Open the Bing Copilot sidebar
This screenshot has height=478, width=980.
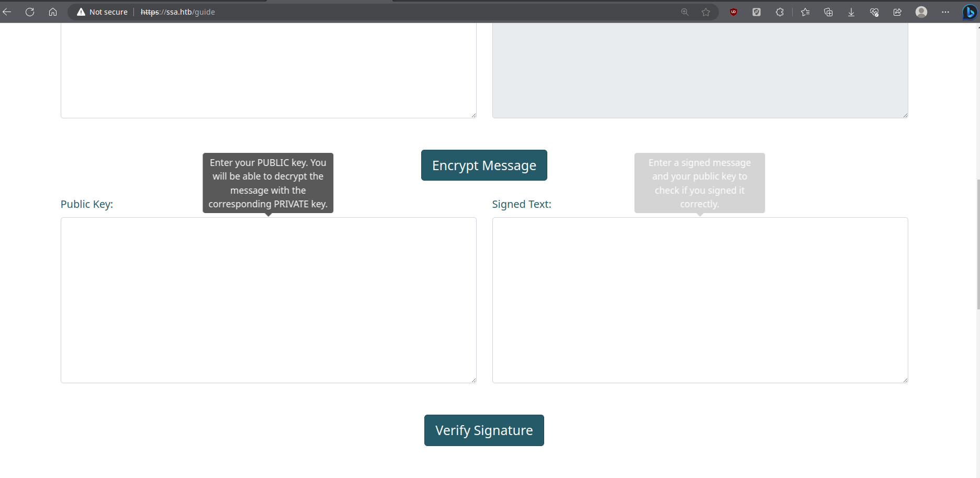click(x=970, y=12)
